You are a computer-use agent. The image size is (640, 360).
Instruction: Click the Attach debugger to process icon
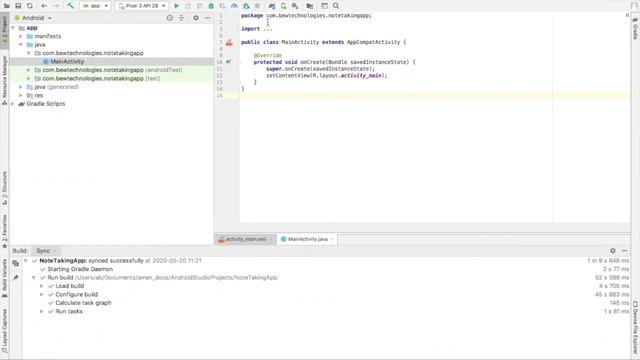tap(246, 6)
